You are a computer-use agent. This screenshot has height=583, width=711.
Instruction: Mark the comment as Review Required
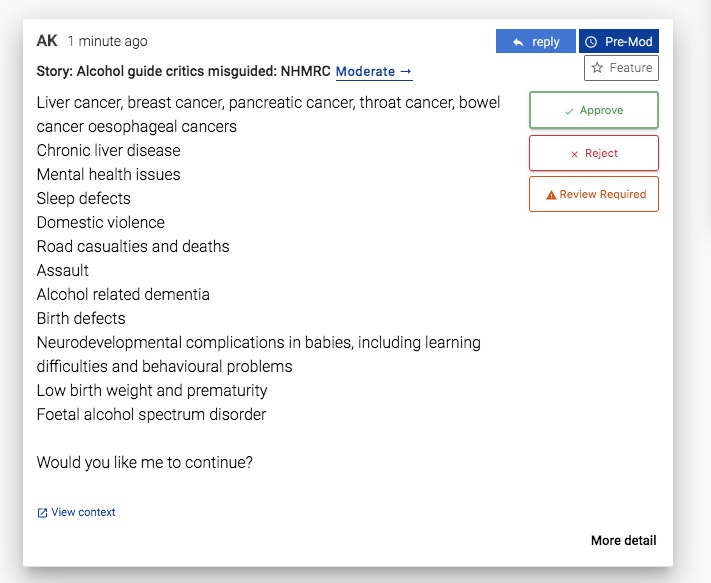click(x=593, y=195)
